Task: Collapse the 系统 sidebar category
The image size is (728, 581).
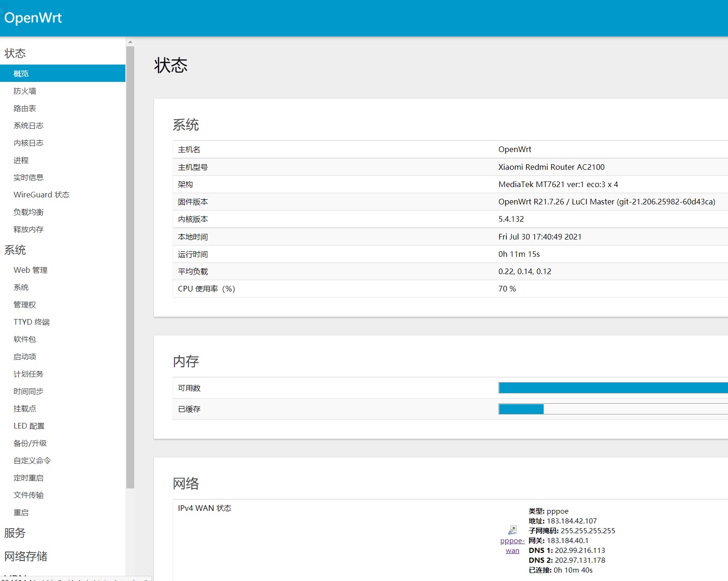Action: 15,250
